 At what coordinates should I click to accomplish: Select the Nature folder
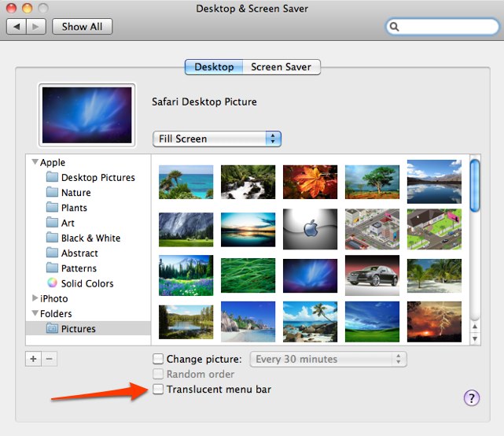pos(88,192)
